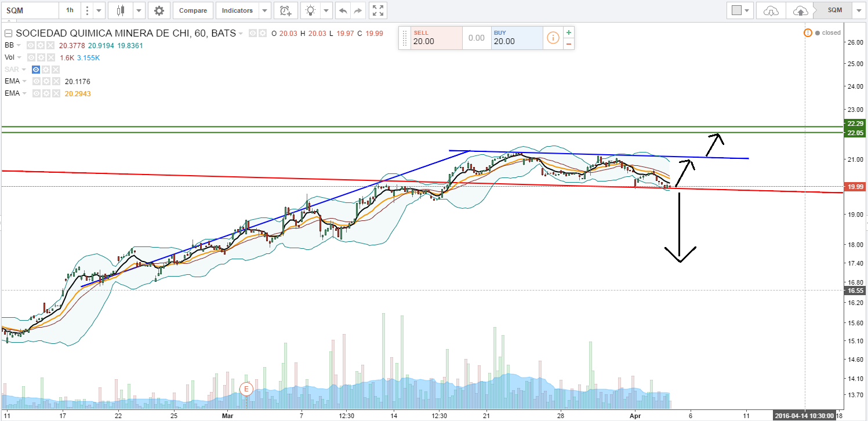
Task: Click the 22.29 green price label
Action: [855, 124]
